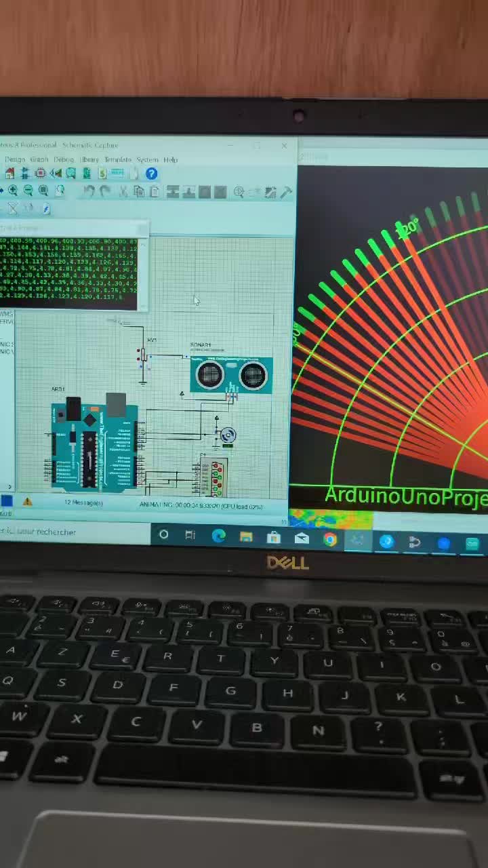The height and width of the screenshot is (868, 488).
Task: Open the PCB Layout toolbar icon
Action: [x=39, y=174]
